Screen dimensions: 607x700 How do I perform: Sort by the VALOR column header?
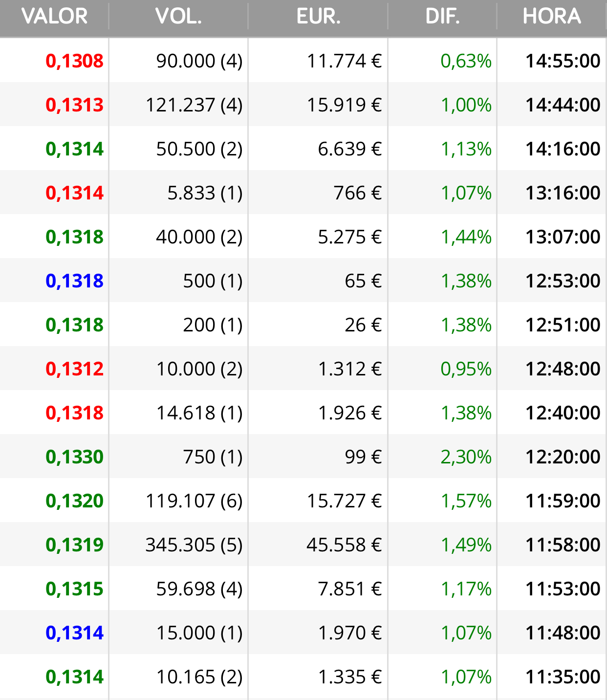point(54,17)
